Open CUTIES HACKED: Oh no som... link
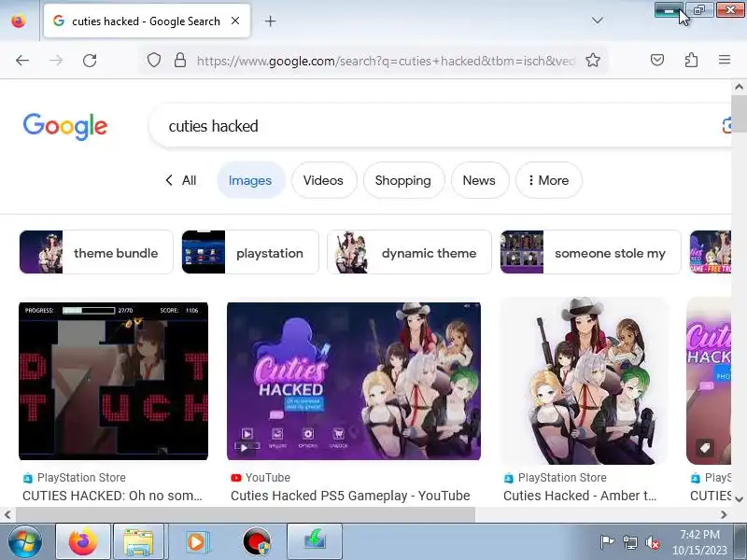The height and width of the screenshot is (560, 747). [112, 496]
